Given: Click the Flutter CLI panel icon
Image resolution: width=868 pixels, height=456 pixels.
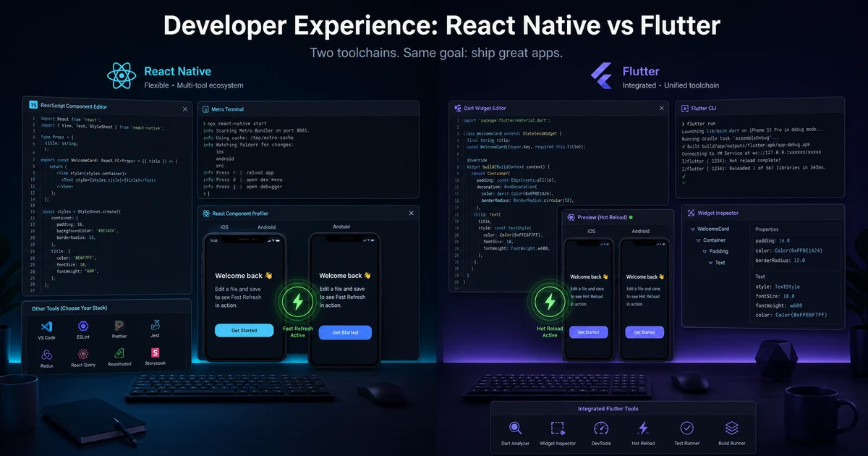Looking at the screenshot, I should pyautogui.click(x=684, y=108).
